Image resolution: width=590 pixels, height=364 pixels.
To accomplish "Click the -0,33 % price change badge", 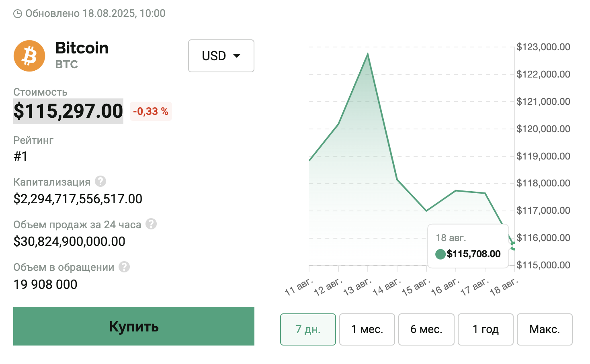I will [151, 111].
